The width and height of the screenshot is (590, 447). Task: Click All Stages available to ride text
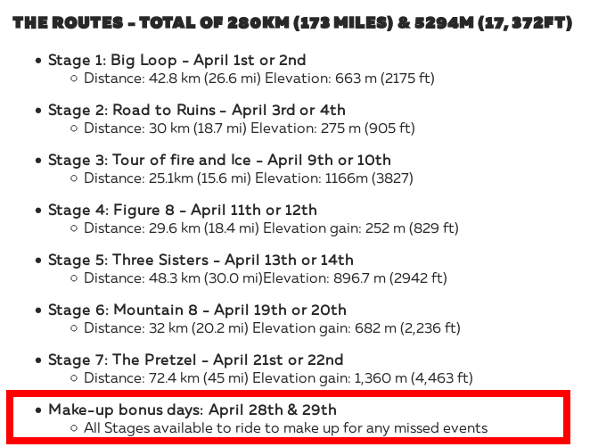(x=286, y=428)
